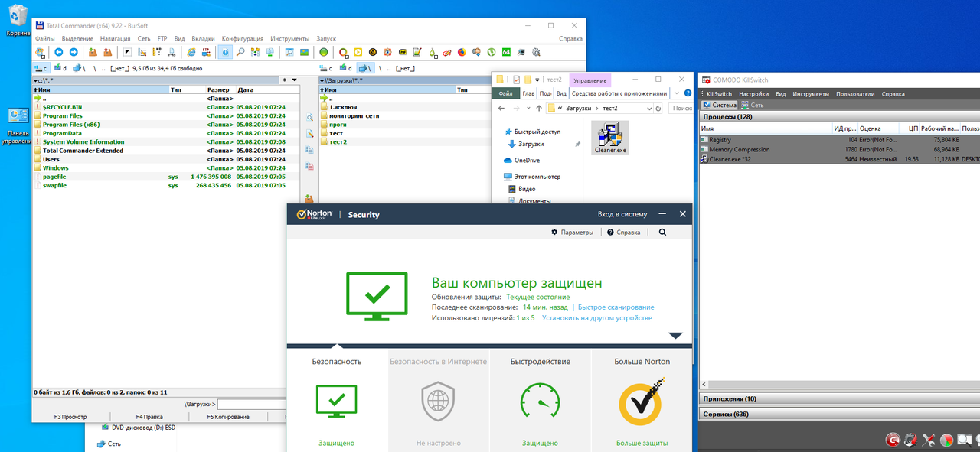Click the pie chart icon in KillSwitch footer
Viewport: 980px width, 452px height.
pos(946,440)
